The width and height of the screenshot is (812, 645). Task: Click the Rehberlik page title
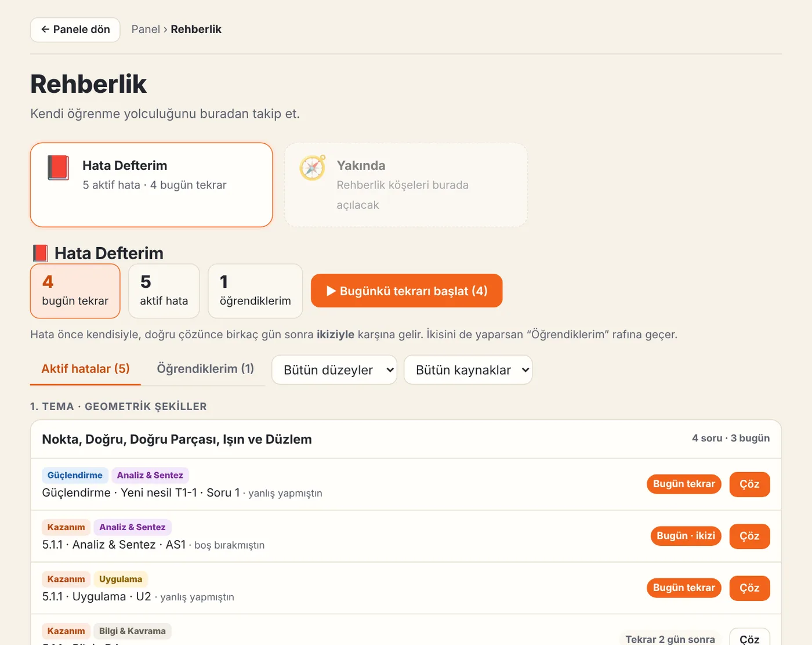(x=89, y=84)
